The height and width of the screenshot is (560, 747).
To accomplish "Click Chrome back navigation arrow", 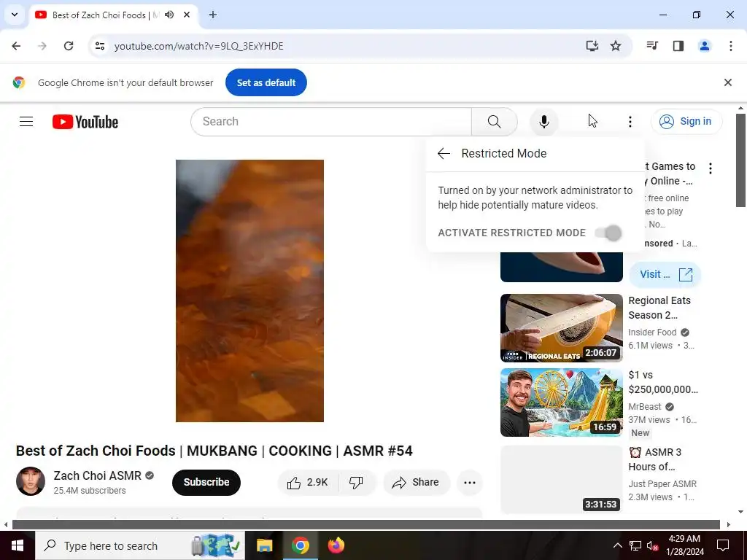I will pyautogui.click(x=16, y=46).
